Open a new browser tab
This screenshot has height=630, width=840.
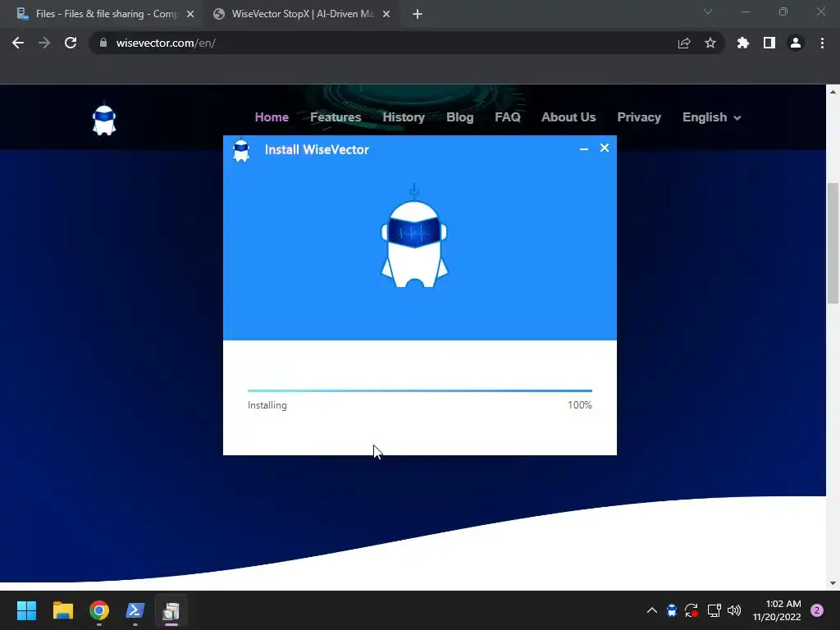tap(418, 15)
